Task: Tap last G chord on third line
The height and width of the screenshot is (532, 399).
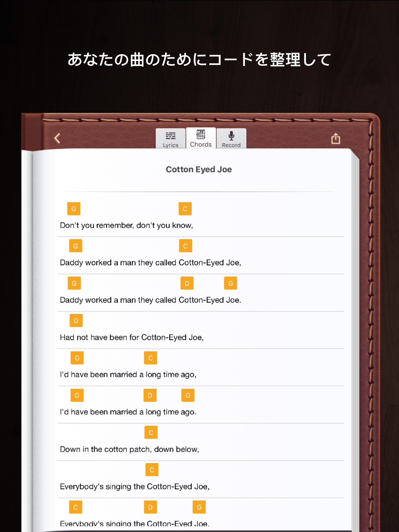Action: click(230, 283)
